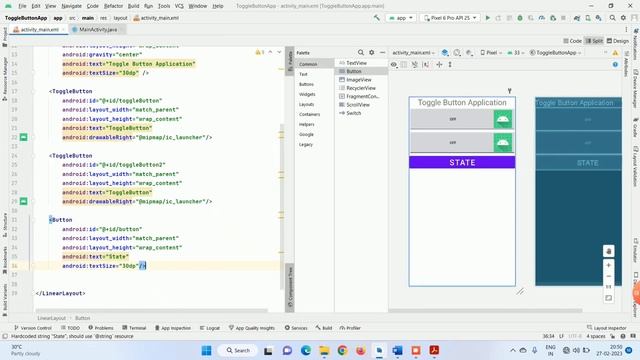This screenshot has height=360, width=640.
Task: Toggle view options eye icon in design toolbar
Action: click(x=394, y=64)
